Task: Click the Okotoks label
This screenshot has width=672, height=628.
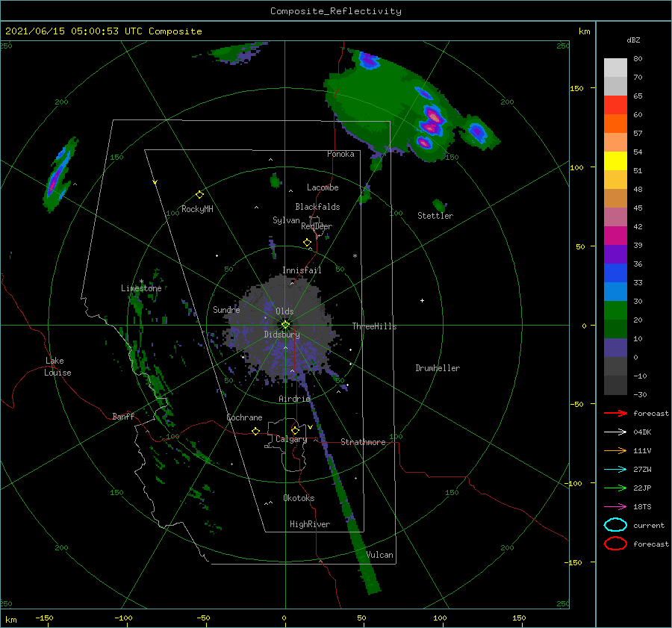Action: 299,498
